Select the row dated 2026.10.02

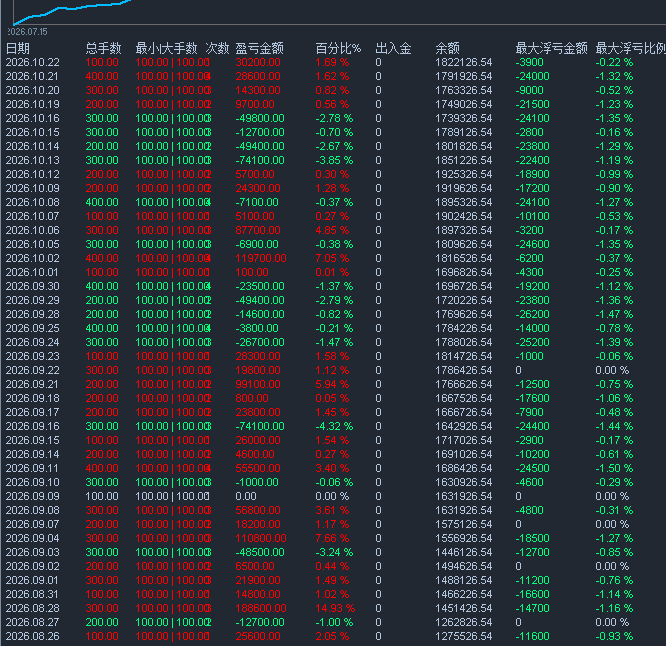point(333,258)
